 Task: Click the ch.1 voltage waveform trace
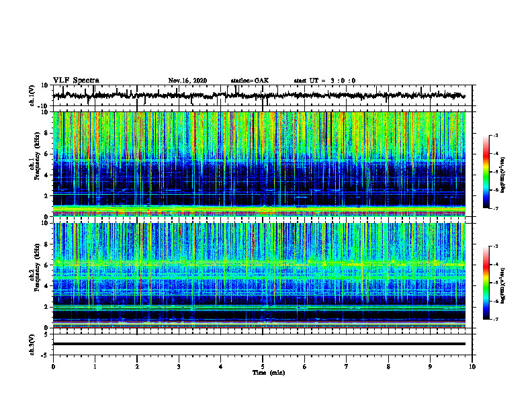click(259, 95)
